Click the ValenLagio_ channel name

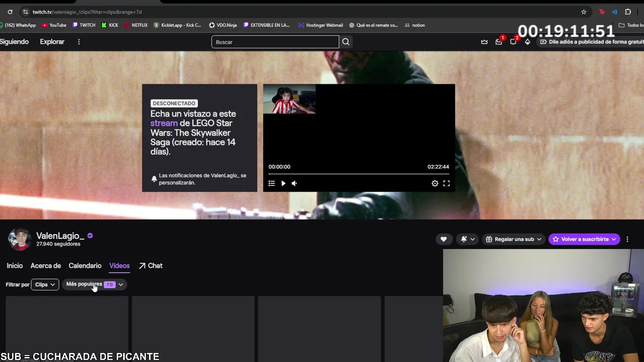(60, 236)
